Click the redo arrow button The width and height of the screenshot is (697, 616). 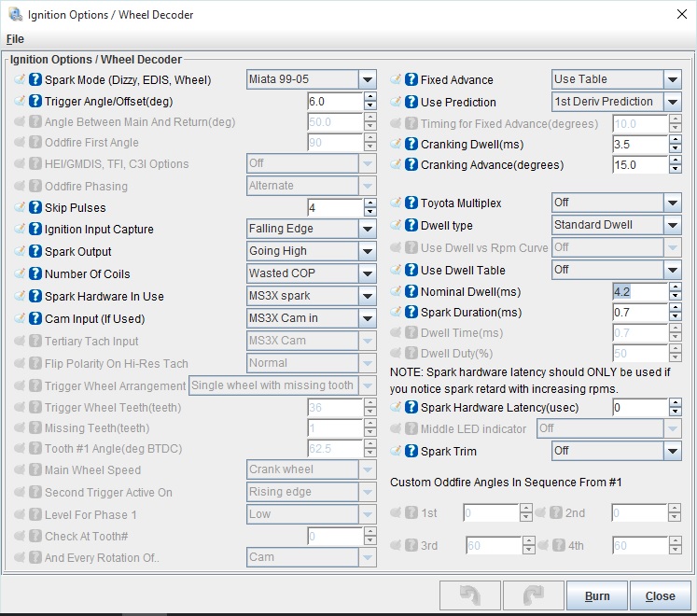click(533, 596)
